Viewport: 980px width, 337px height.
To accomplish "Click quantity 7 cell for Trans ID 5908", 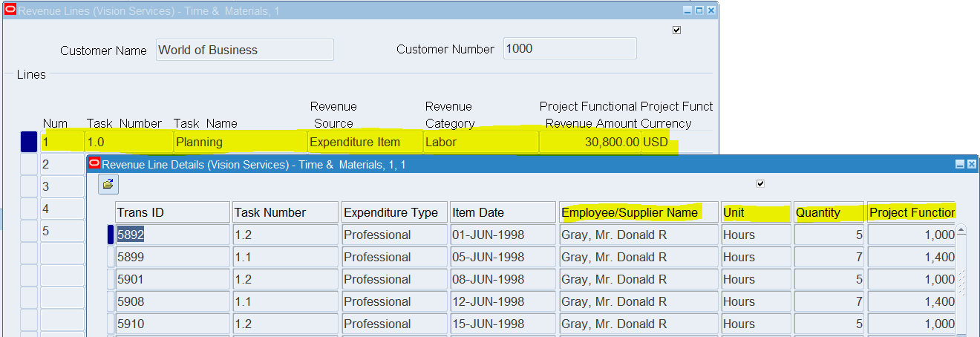I will (829, 301).
